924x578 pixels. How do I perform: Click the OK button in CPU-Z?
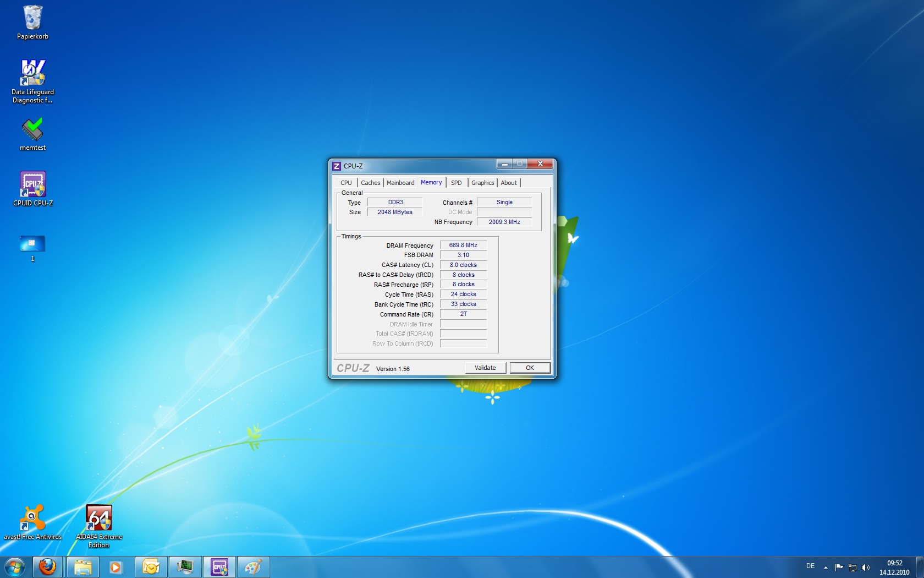click(x=530, y=368)
